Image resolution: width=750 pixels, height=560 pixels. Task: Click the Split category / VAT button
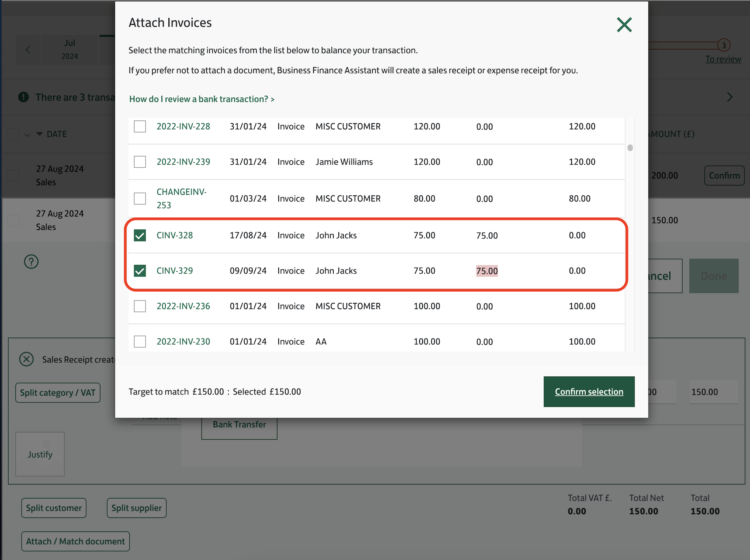[x=58, y=393]
